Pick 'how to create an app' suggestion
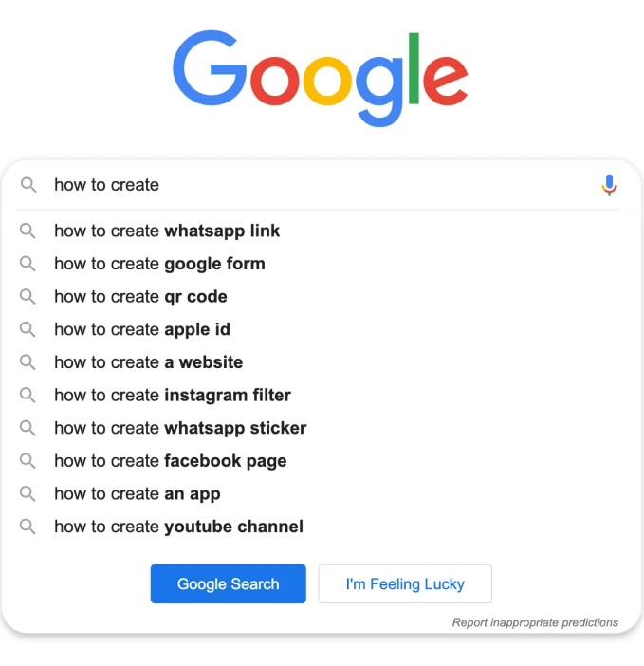Image resolution: width=644 pixels, height=666 pixels. pyautogui.click(x=138, y=493)
